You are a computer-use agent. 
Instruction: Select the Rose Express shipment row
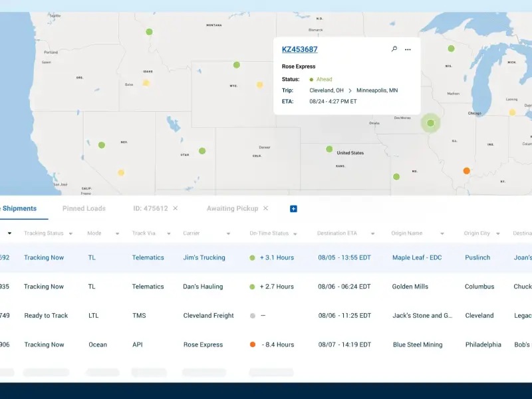pos(203,344)
